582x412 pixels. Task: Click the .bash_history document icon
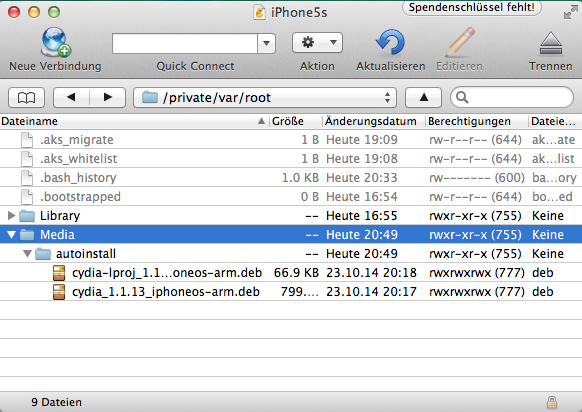[27, 177]
